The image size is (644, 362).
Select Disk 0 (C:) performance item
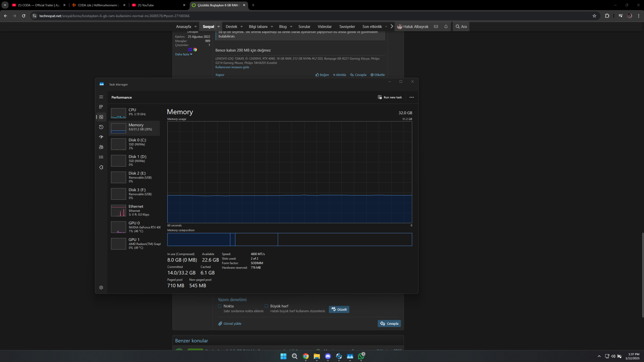[134, 144]
